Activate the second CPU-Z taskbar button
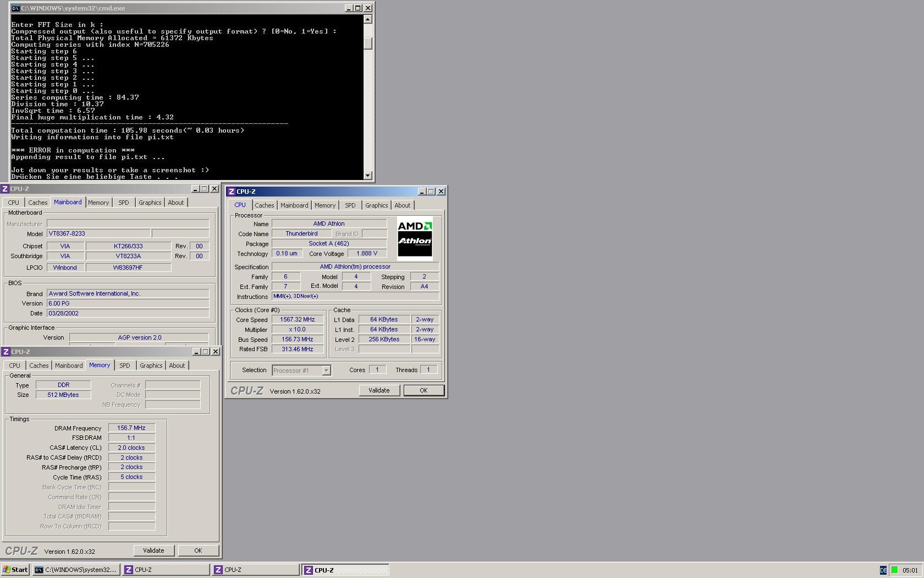924x578 pixels. (255, 570)
